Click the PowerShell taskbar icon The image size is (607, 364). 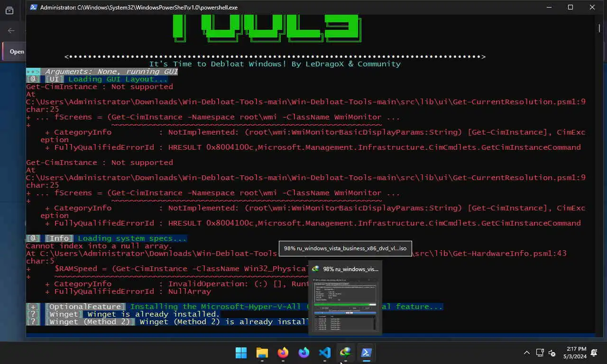[x=367, y=353]
